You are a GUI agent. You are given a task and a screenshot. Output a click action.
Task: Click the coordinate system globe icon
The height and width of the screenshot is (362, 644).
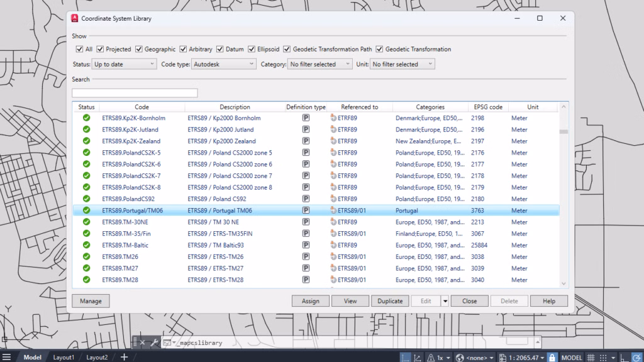[460, 358]
